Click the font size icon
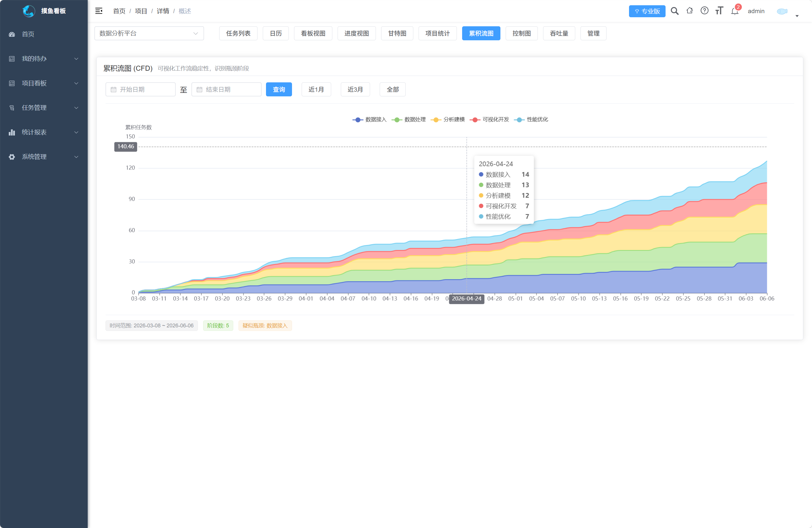 tap(719, 11)
